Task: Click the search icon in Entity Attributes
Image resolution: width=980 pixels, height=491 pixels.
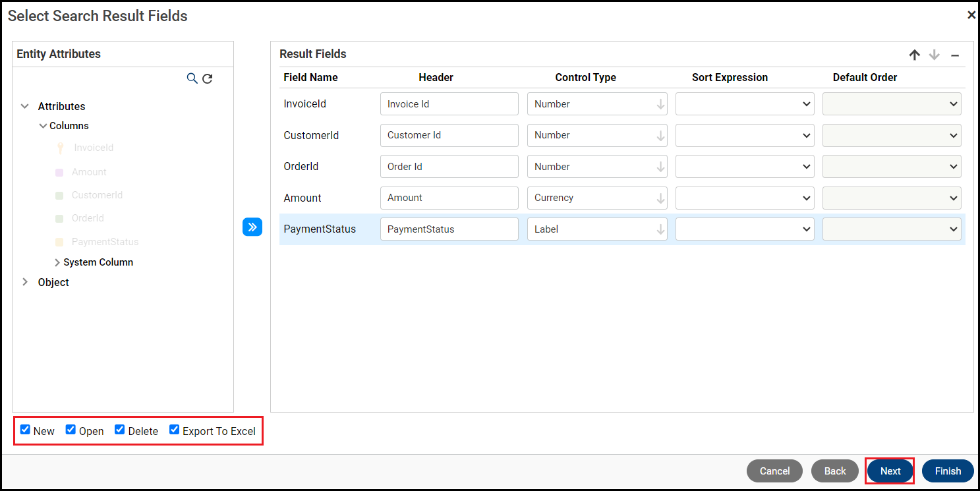Action: 192,78
